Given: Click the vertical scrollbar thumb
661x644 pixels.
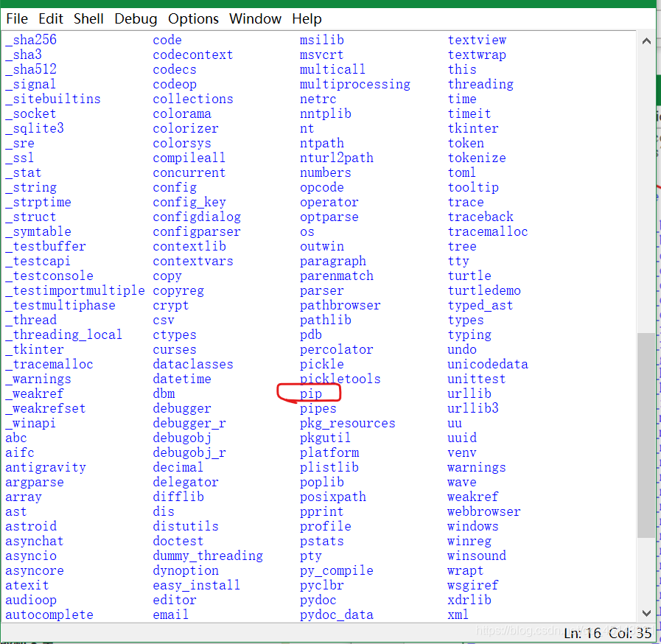Looking at the screenshot, I should [646, 435].
